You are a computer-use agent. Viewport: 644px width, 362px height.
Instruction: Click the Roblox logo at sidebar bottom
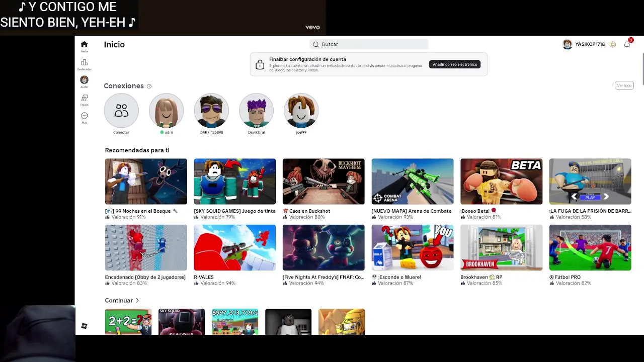(x=84, y=326)
